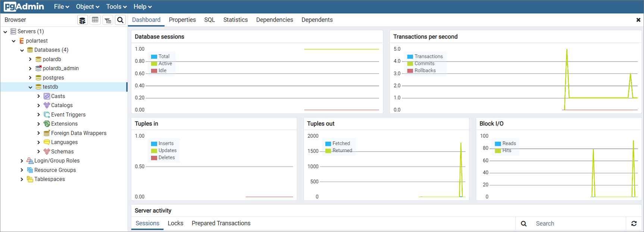Screen dimensions: 644x232
Task: Click the Tablespaces folder icon
Action: click(30, 179)
